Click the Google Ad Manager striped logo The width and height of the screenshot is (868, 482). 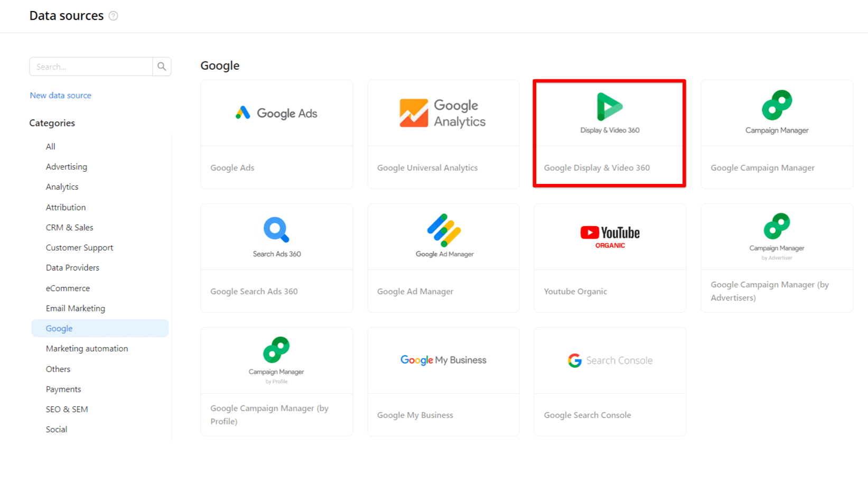(444, 230)
